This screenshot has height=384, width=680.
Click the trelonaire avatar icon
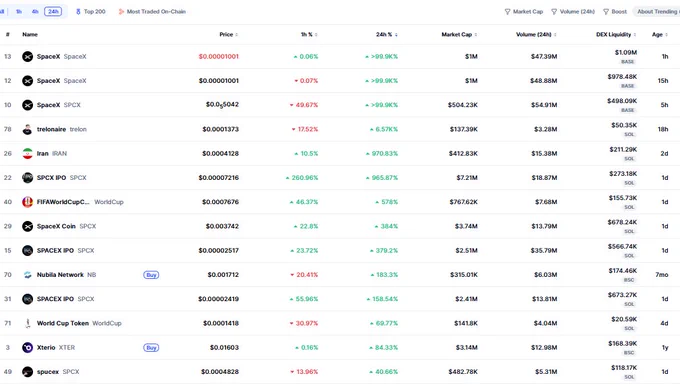(x=27, y=129)
